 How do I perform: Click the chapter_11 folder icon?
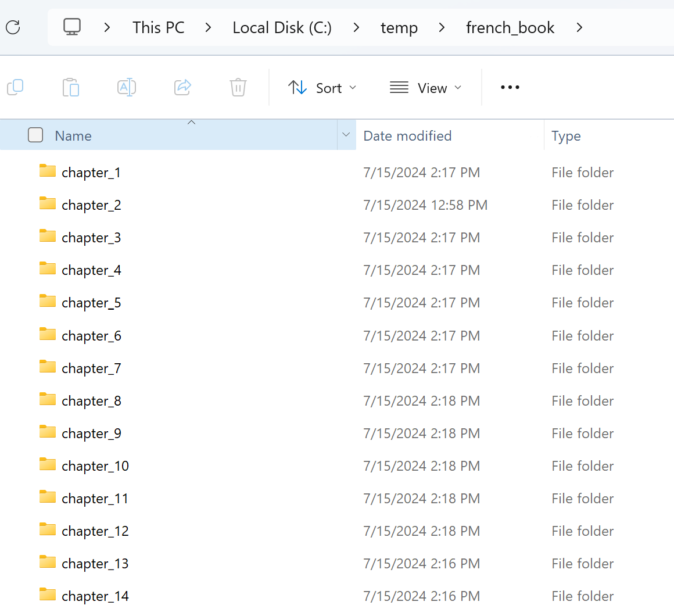[x=47, y=497]
